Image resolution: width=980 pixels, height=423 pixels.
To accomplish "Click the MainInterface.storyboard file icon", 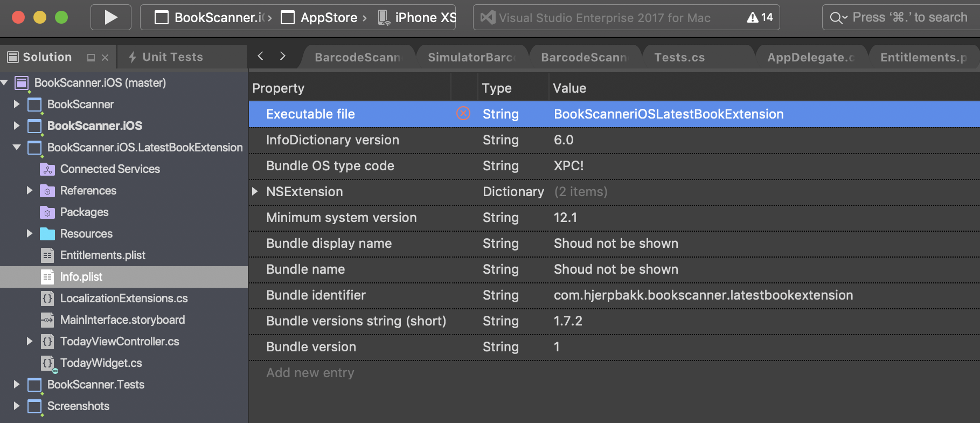I will pos(47,320).
